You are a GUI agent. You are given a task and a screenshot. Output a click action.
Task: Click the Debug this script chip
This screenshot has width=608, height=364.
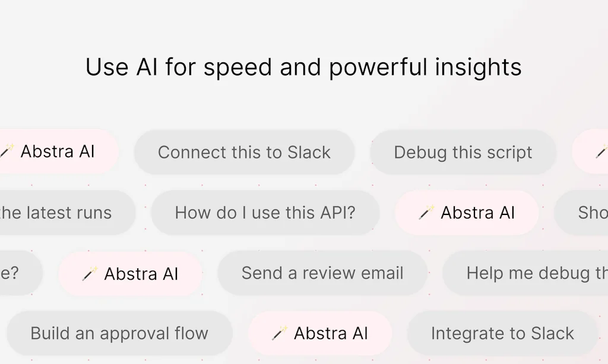(463, 152)
